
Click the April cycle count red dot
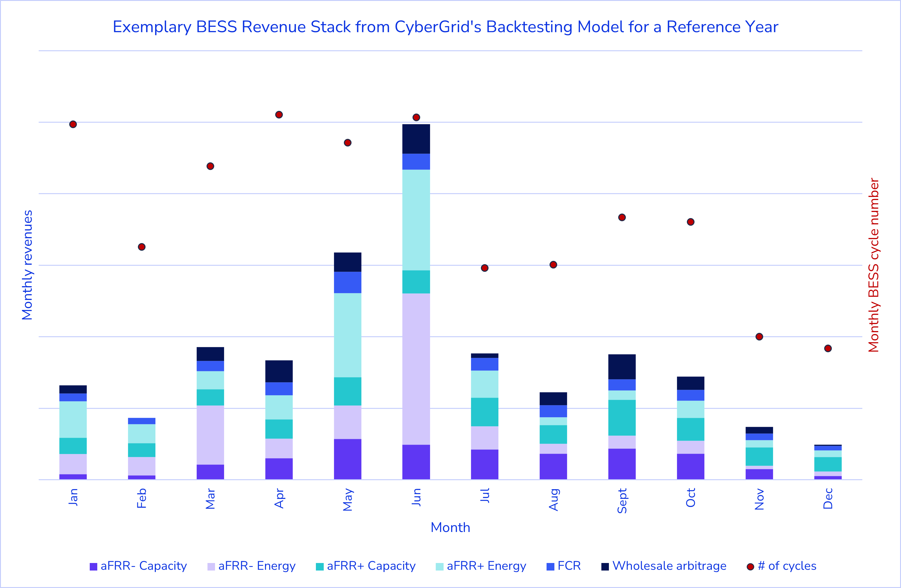pyautogui.click(x=279, y=115)
